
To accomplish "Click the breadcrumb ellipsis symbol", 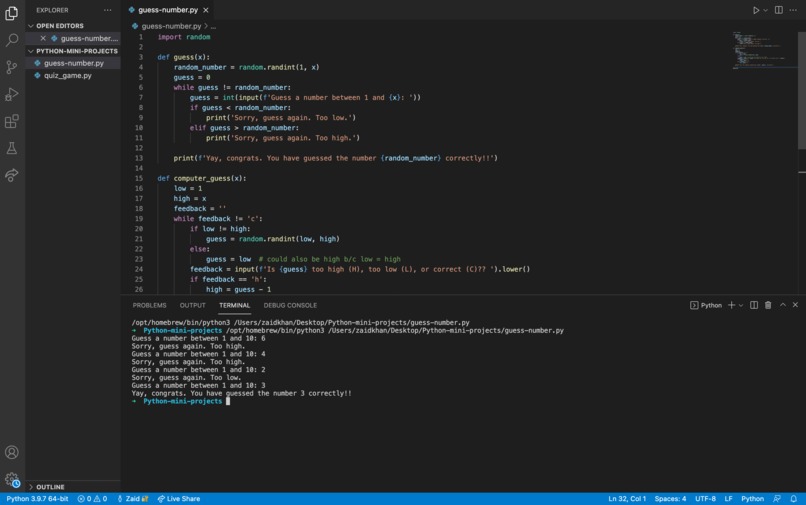I will (213, 26).
